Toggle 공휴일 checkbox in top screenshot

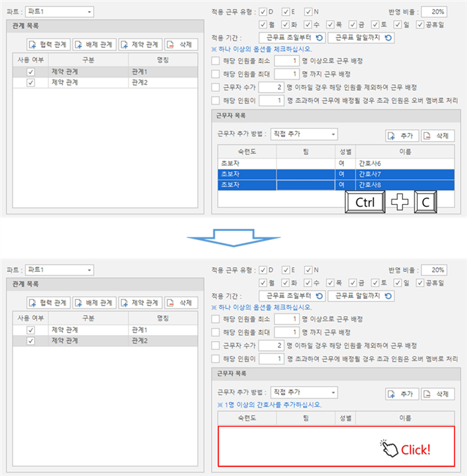(420, 25)
